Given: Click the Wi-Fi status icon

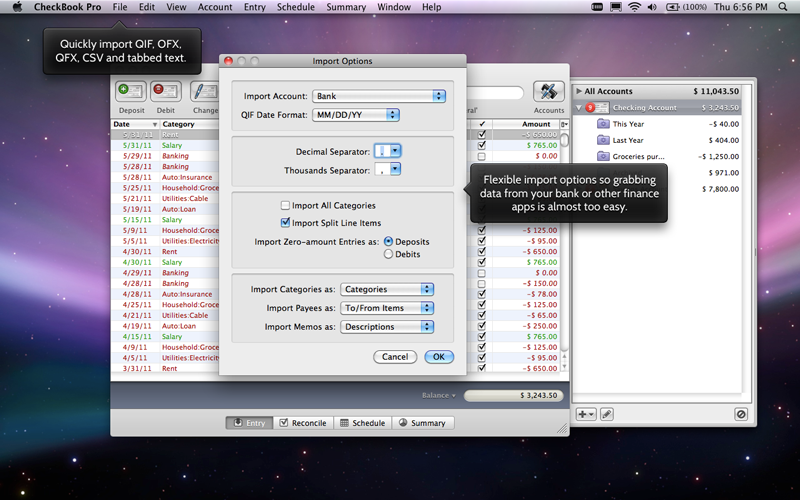Looking at the screenshot, I should pos(634,7).
